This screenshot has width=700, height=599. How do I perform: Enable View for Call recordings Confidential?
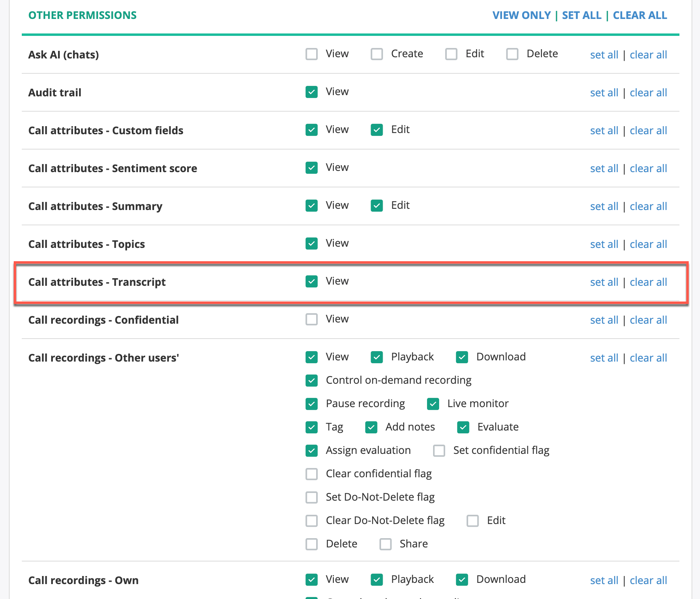pos(311,319)
